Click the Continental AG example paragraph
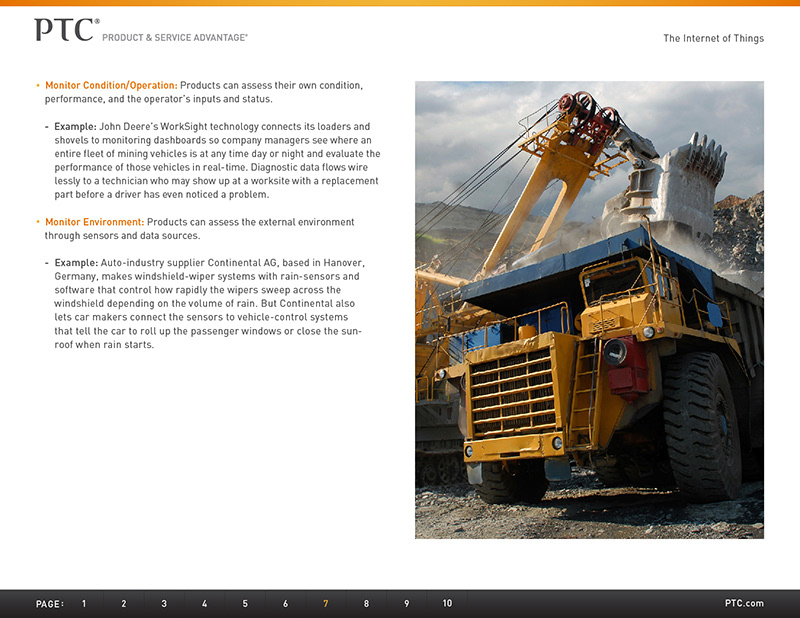 (210, 303)
